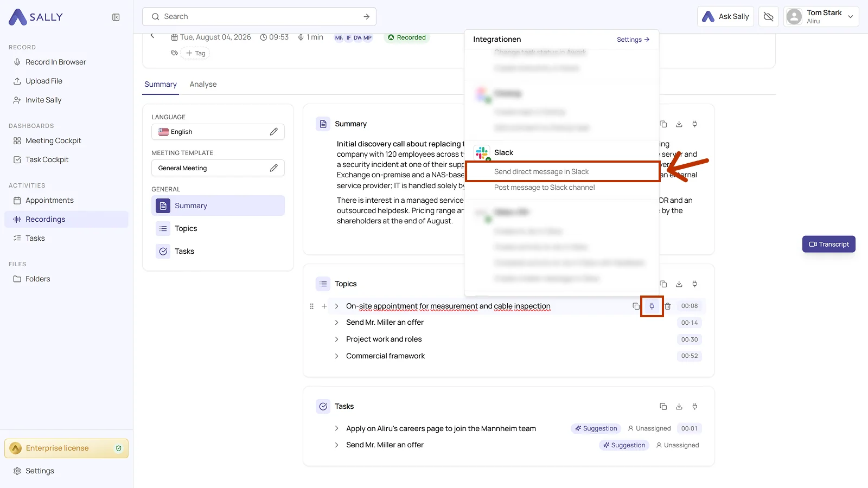Copy the Topics section

pyautogui.click(x=663, y=284)
